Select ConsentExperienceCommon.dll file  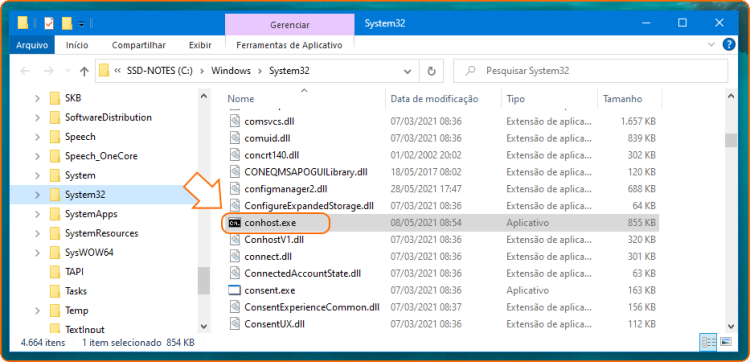(x=311, y=307)
